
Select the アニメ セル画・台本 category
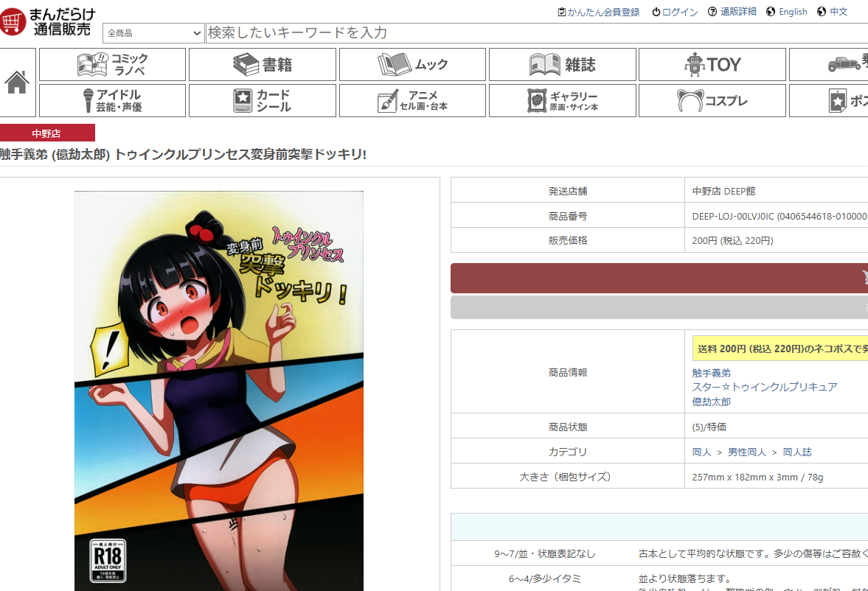point(412,100)
